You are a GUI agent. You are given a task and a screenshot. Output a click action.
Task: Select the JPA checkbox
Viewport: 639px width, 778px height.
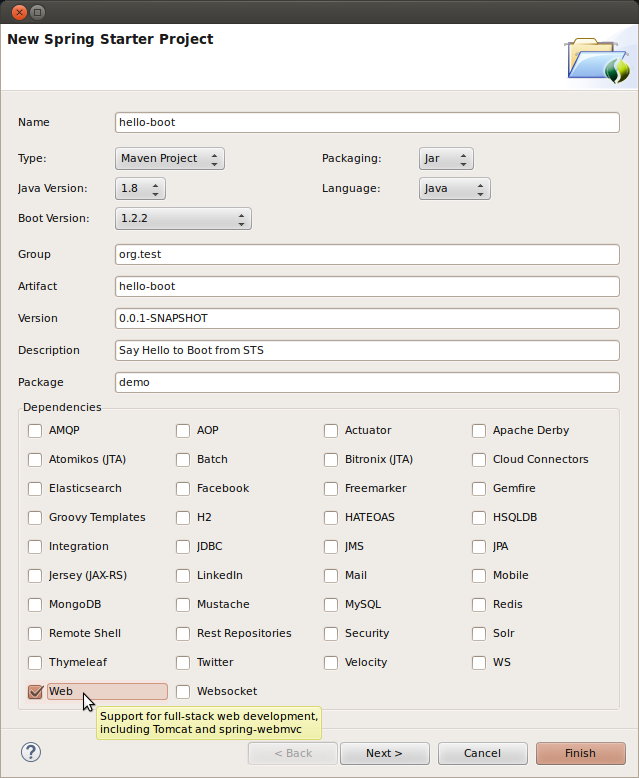479,547
